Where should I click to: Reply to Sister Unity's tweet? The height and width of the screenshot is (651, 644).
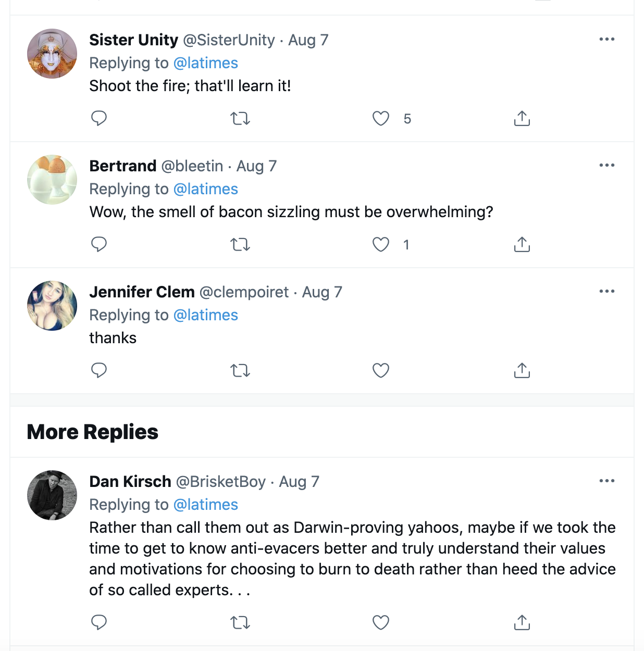pyautogui.click(x=99, y=118)
